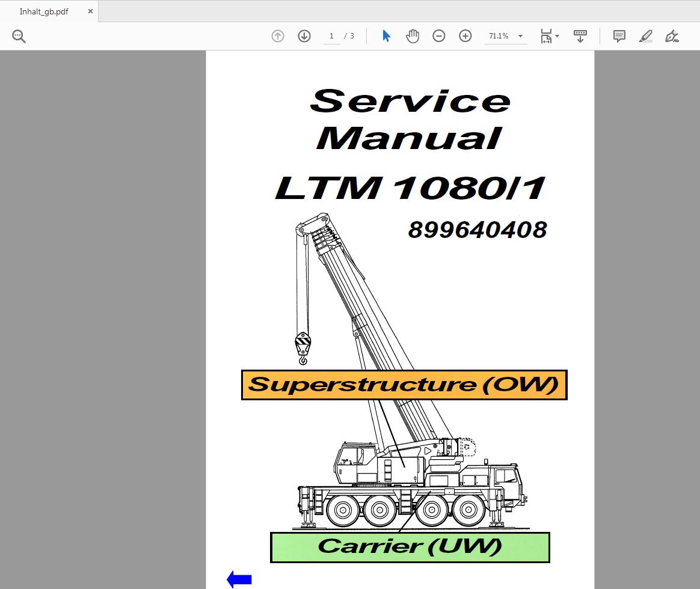Expand the page fit options arrow
The width and height of the screenshot is (700, 589).
pos(557,36)
